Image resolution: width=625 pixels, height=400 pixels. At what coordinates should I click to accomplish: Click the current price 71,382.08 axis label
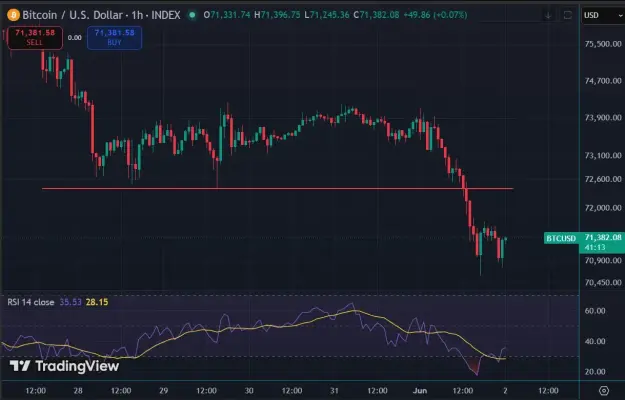[x=603, y=238]
